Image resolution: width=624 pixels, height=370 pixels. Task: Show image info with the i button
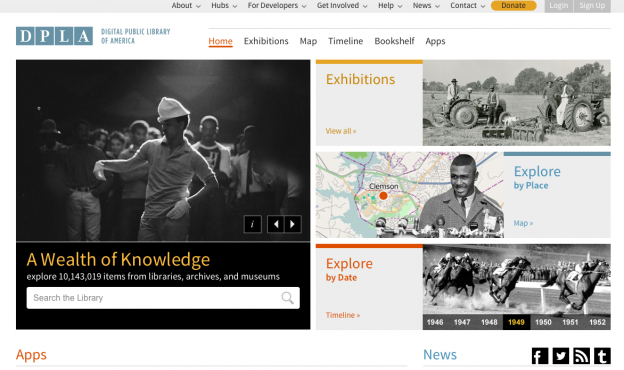253,224
